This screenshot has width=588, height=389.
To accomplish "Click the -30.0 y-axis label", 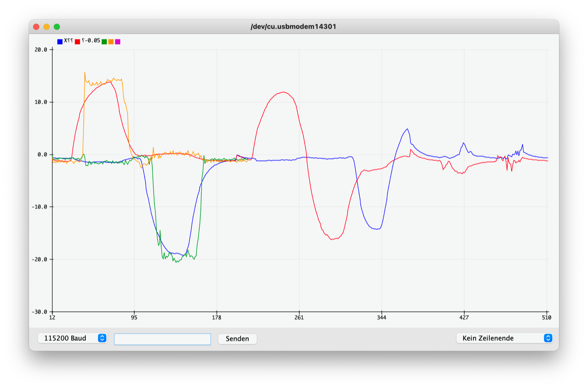I will (x=40, y=311).
